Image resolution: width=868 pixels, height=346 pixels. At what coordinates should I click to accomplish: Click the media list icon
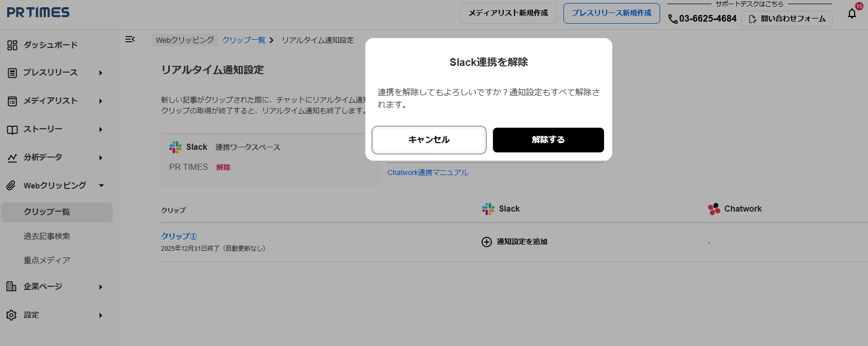pyautogui.click(x=12, y=101)
